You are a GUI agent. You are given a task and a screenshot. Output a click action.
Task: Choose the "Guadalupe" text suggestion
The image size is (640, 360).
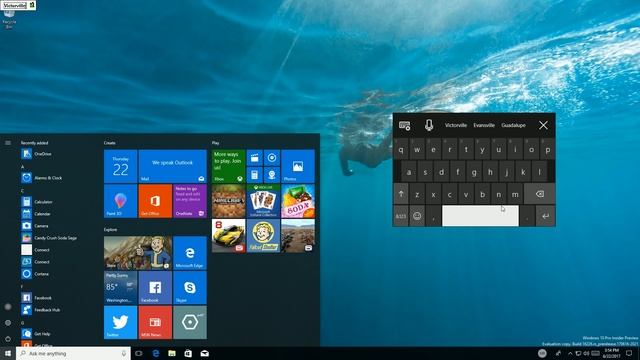pyautogui.click(x=513, y=125)
